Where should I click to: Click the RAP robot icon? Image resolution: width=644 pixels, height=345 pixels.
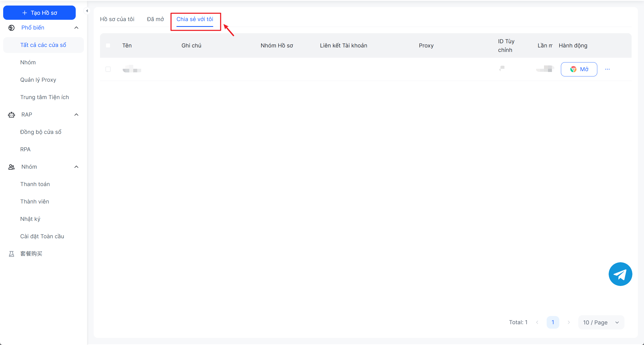11,115
